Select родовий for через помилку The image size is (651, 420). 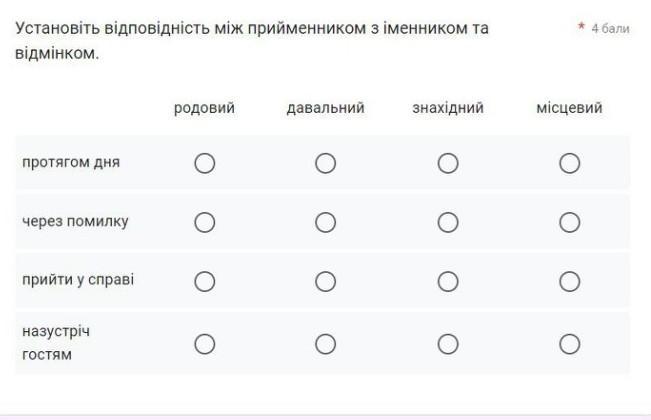tap(205, 222)
